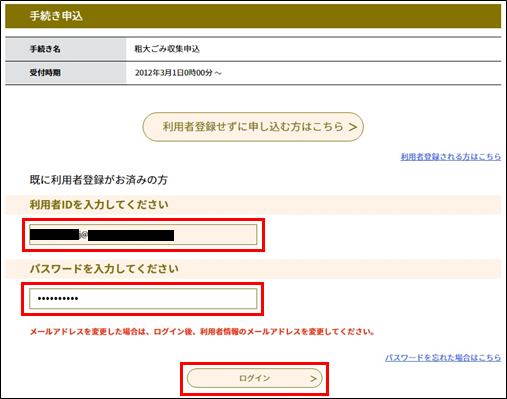Click the ログイン button
The width and height of the screenshot is (507, 399).
(x=255, y=378)
